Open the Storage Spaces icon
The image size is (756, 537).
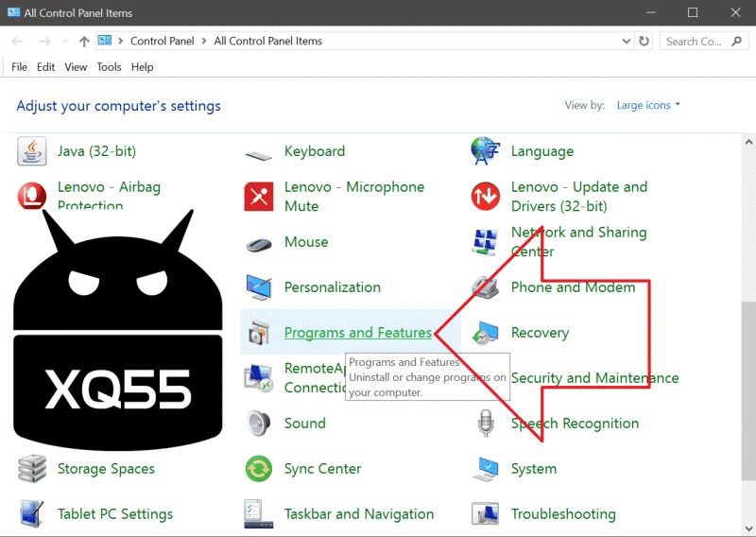(x=33, y=469)
